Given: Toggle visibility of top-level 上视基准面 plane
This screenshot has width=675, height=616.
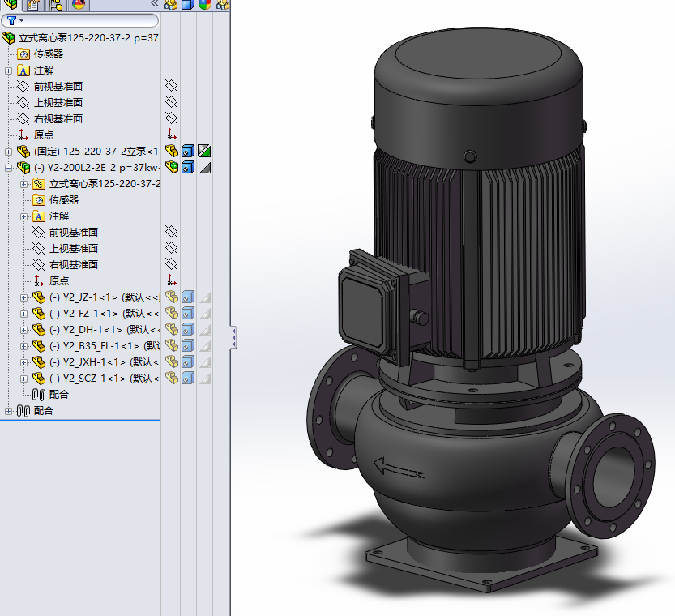Looking at the screenshot, I should [x=171, y=102].
